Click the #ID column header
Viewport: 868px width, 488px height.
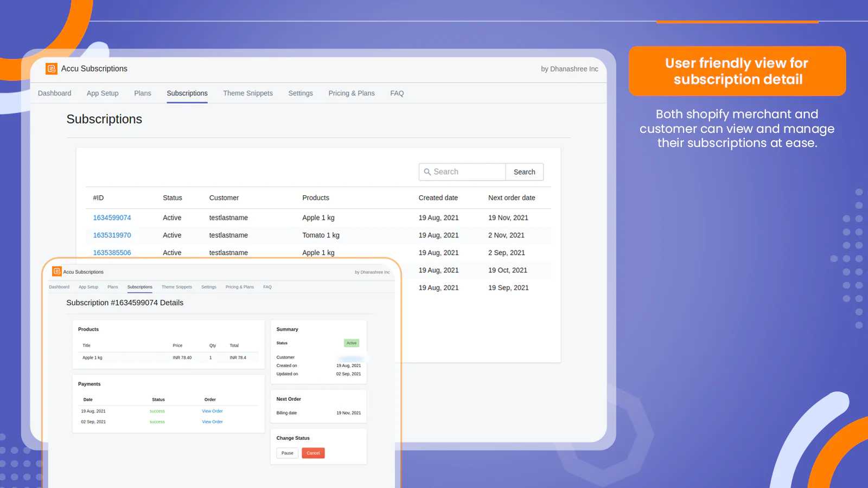[98, 198]
